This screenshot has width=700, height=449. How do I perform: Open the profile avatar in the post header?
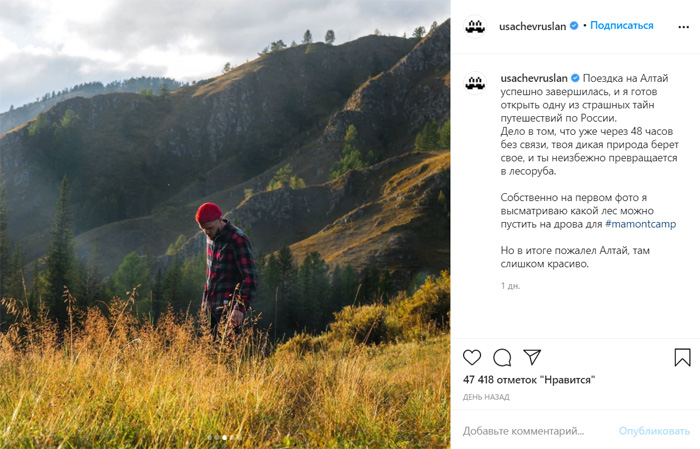pyautogui.click(x=475, y=26)
